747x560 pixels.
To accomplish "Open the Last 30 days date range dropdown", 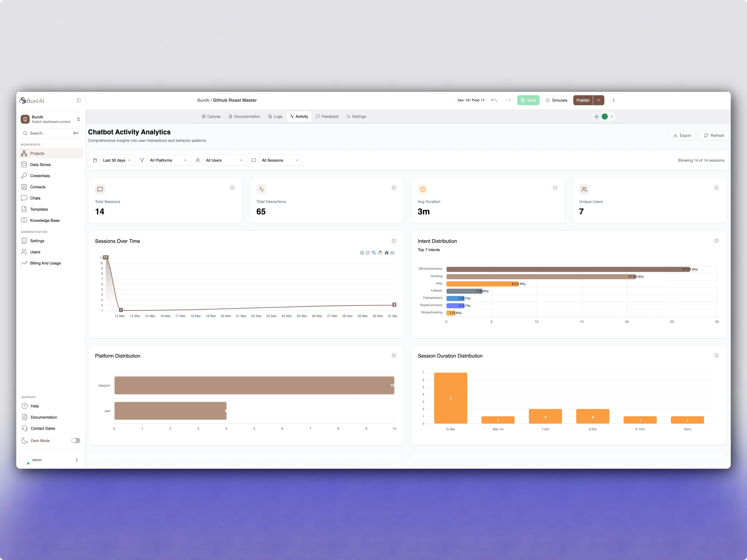I will [x=117, y=160].
